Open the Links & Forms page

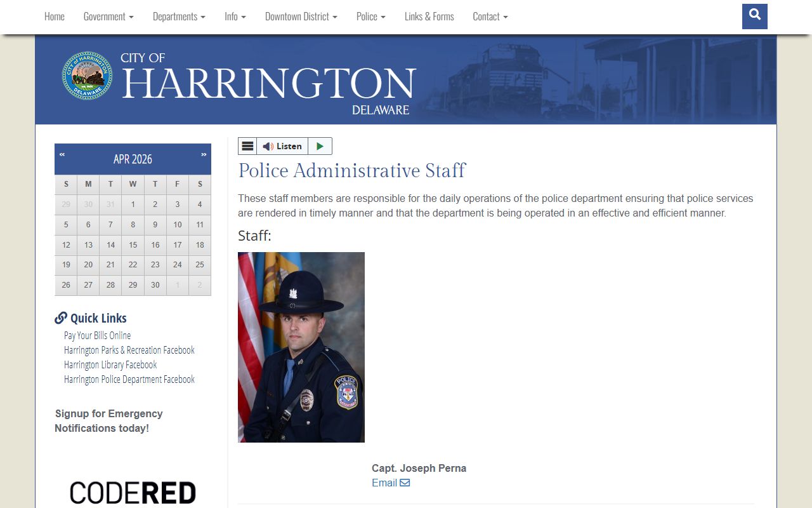pos(429,17)
